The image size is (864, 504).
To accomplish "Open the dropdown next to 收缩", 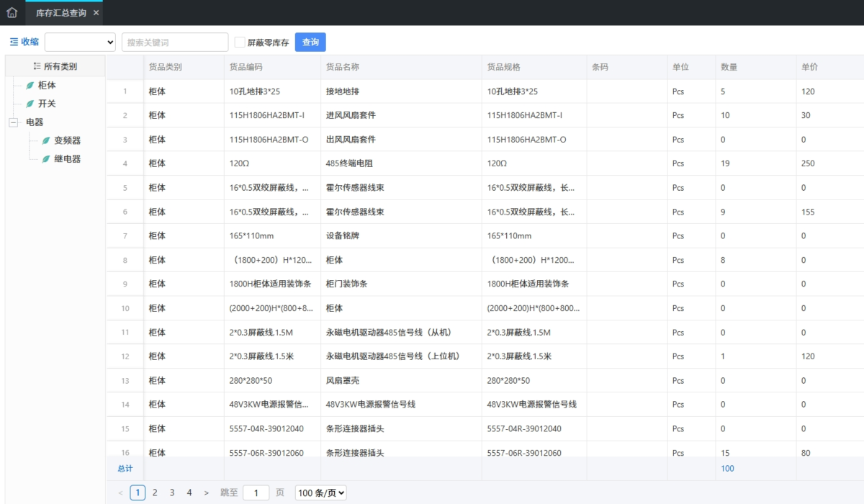I will 81,42.
